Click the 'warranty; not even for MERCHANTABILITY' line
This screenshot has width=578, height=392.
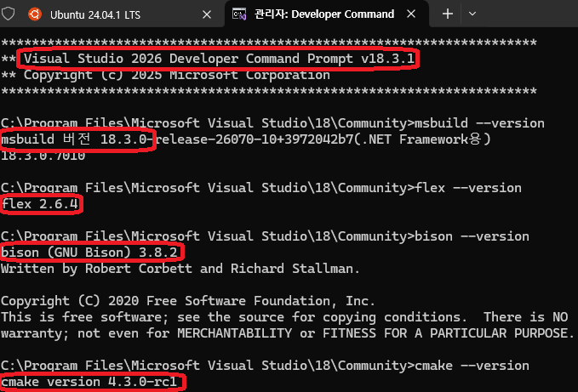pos(288,333)
